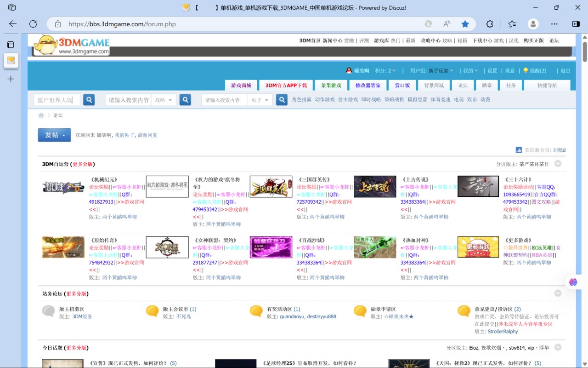
Task: Click the 退出 logout link
Action: point(565,71)
